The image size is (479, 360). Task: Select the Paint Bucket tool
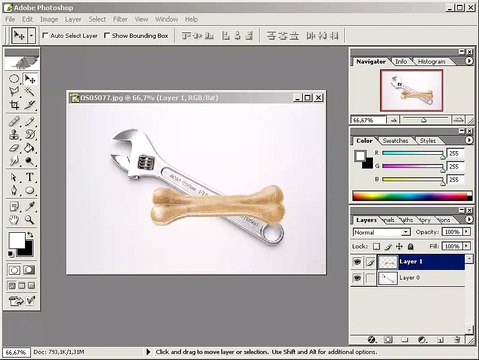30,148
